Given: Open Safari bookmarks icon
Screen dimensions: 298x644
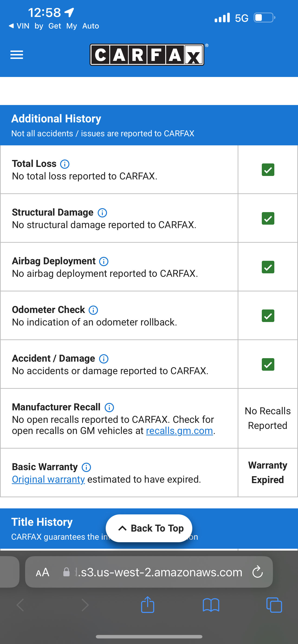Looking at the screenshot, I should coord(211,605).
